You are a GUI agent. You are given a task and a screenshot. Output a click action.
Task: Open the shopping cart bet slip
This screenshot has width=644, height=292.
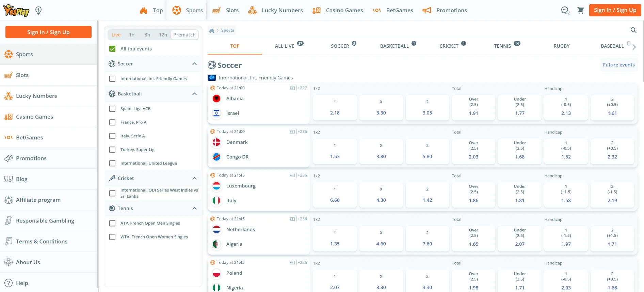coord(581,10)
